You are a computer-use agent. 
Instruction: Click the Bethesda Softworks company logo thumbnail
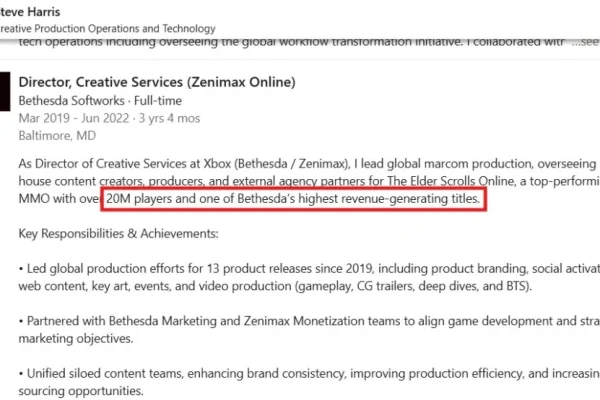5,91
